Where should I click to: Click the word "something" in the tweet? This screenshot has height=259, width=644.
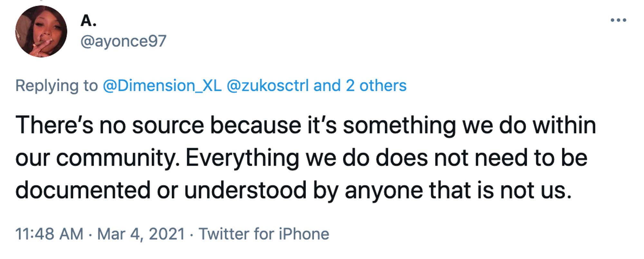[x=399, y=125]
